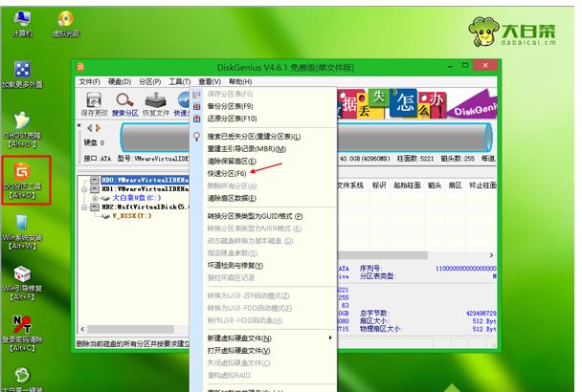
Task: Open the 硬盘(D) menu
Action: (120, 81)
